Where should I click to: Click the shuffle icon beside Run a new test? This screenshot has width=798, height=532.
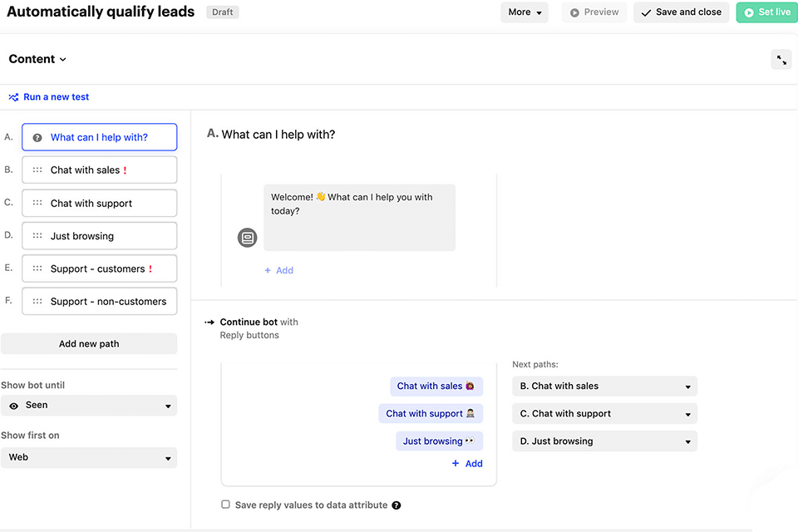point(13,97)
